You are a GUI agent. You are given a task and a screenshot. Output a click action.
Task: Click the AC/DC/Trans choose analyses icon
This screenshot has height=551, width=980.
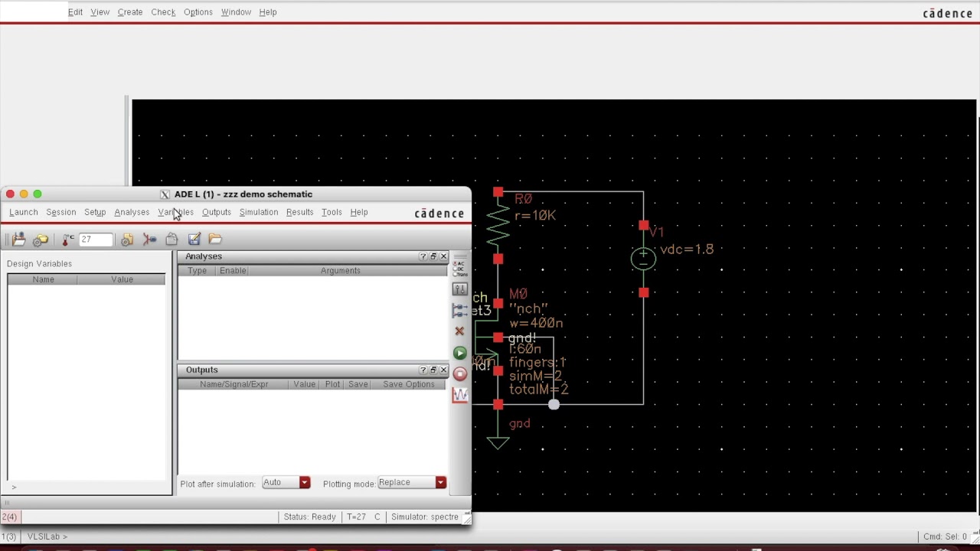459,268
